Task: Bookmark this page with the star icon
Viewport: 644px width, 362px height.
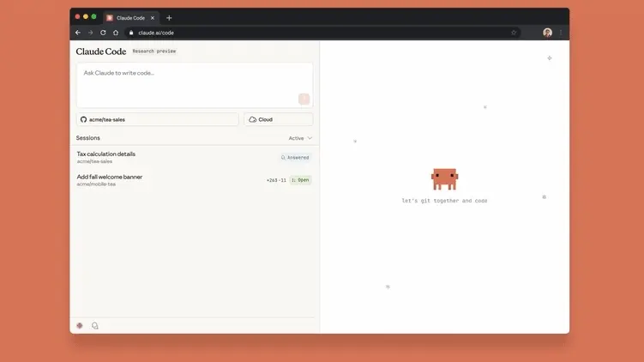Action: click(514, 33)
